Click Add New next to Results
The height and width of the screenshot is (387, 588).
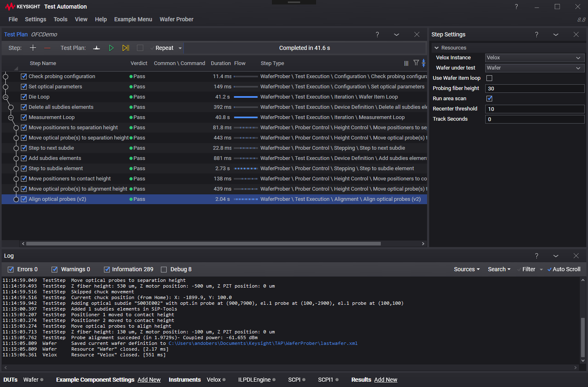(x=385, y=380)
